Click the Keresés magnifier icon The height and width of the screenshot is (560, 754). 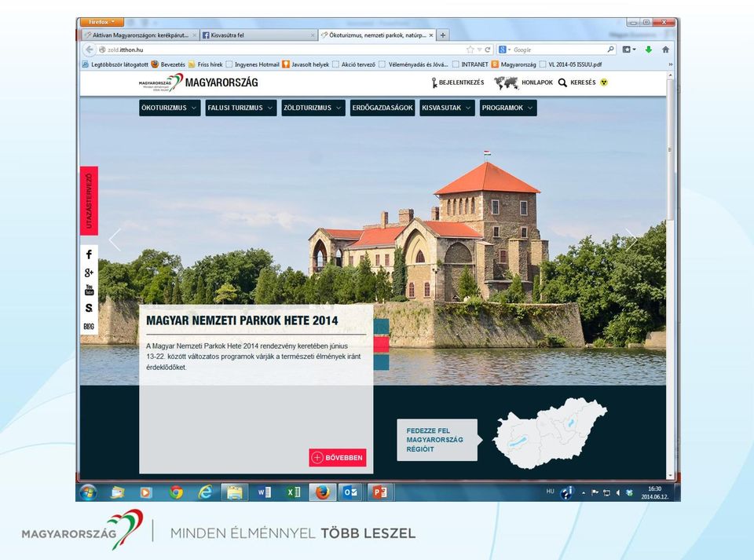point(562,82)
